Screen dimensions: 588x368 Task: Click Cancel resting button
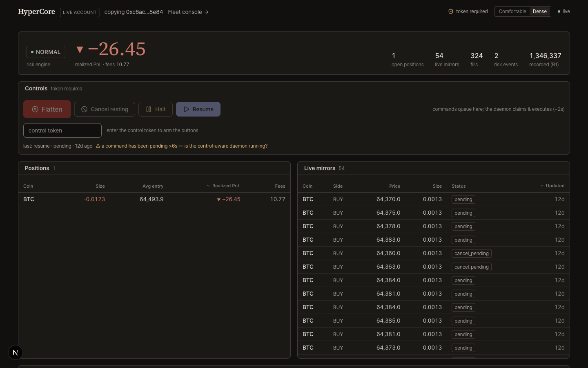point(105,109)
